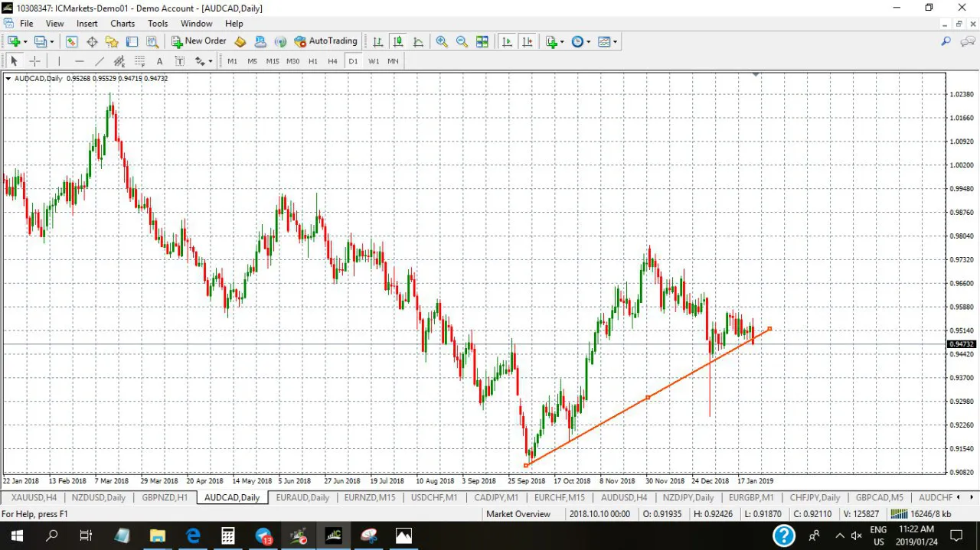Open the new chart dropdown arrow
Image resolution: width=980 pixels, height=550 pixels.
[x=25, y=42]
